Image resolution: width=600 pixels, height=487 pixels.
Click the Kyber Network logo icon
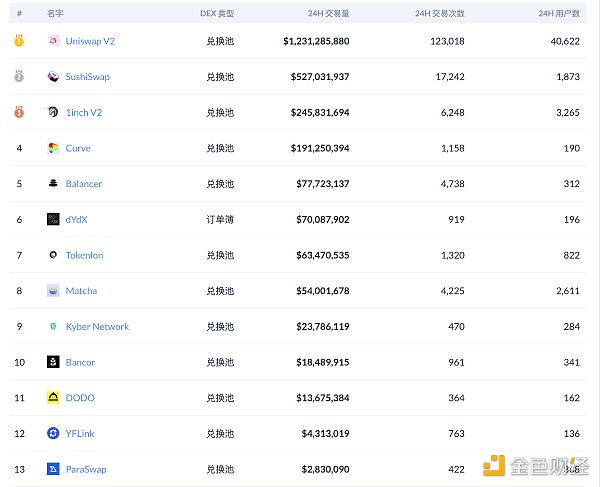pos(53,326)
